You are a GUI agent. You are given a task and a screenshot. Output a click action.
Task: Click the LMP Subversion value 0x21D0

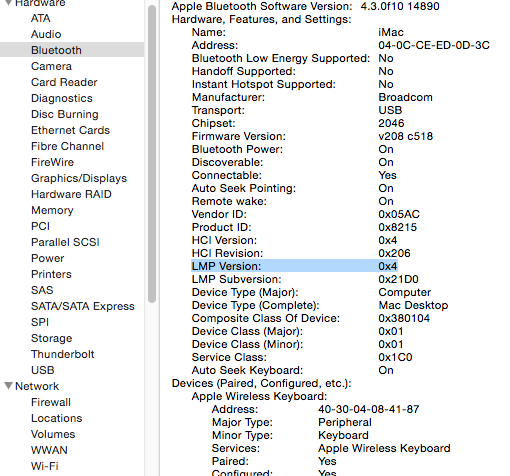398,279
